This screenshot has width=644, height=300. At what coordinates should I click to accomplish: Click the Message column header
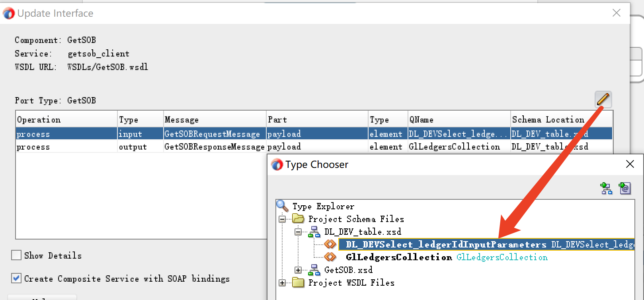click(x=215, y=119)
